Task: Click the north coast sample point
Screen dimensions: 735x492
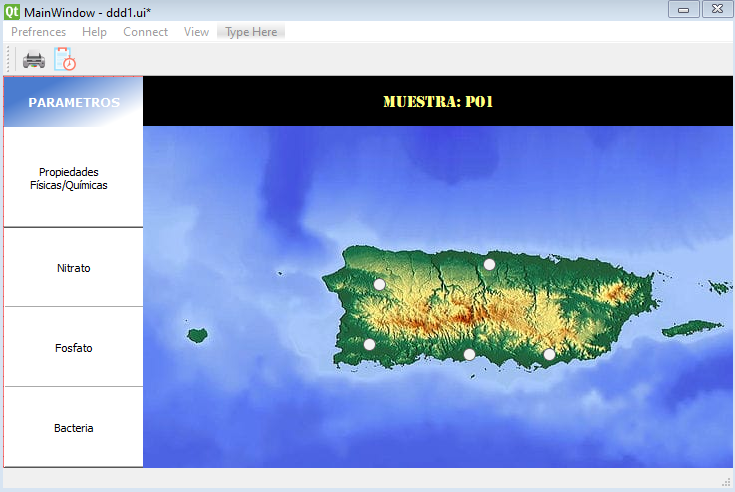Action: tap(489, 265)
